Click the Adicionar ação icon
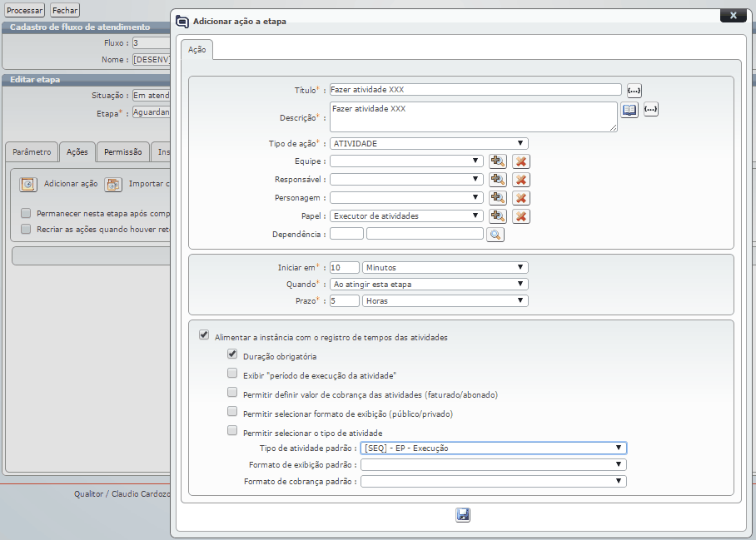The height and width of the screenshot is (540, 756). (28, 184)
